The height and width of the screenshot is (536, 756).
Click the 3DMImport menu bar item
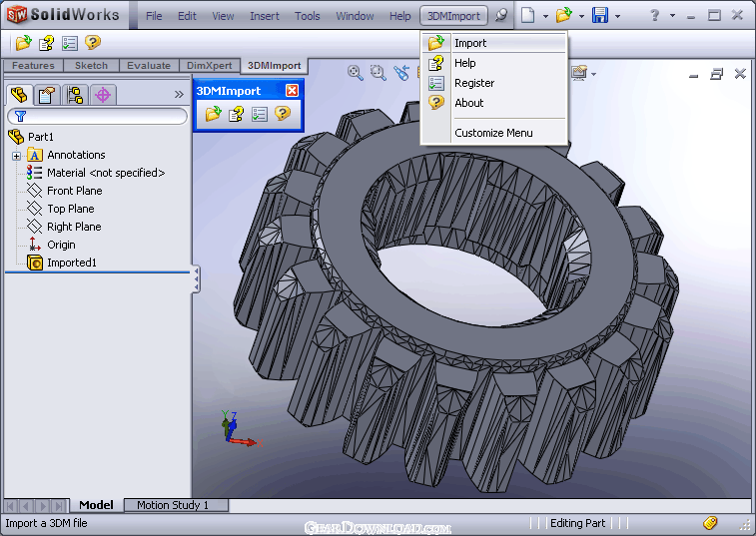(x=453, y=16)
